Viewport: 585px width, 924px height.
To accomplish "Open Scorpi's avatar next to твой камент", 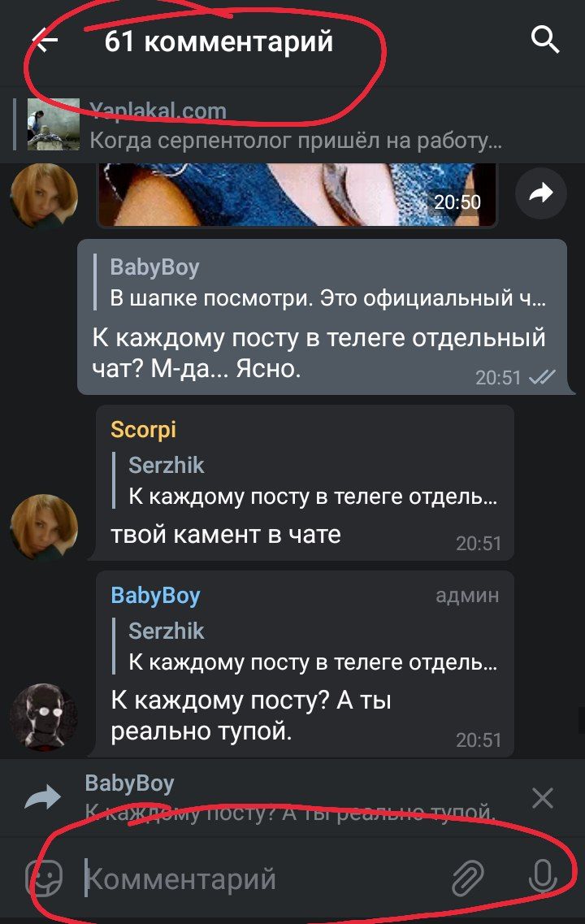I will pos(44,527).
